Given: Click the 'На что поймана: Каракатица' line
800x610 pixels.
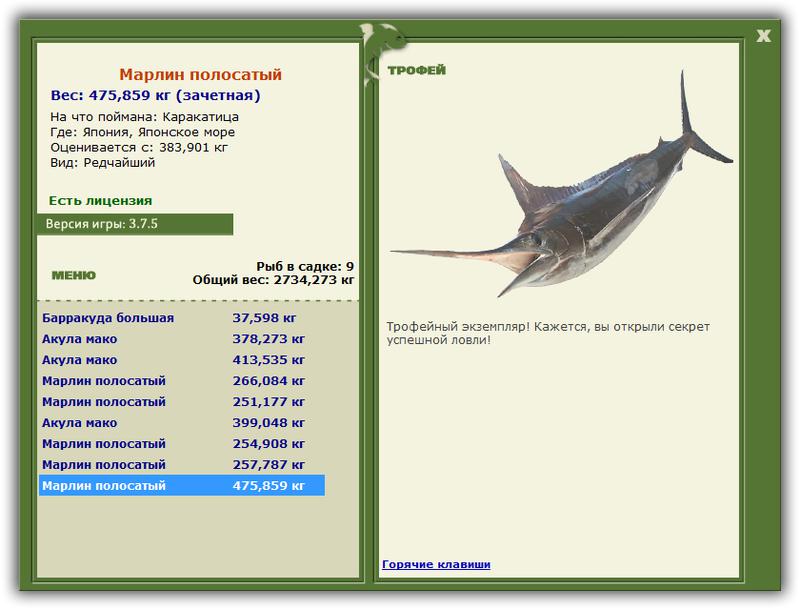Looking at the screenshot, I should coord(144,117).
